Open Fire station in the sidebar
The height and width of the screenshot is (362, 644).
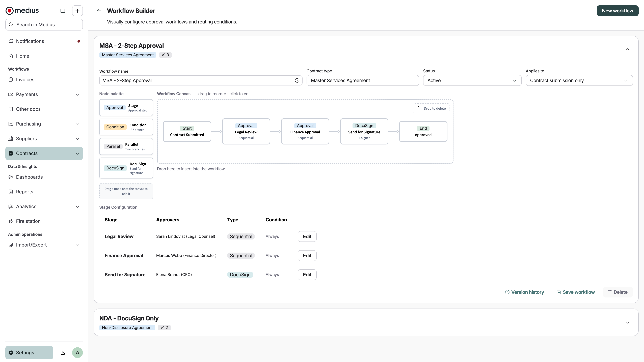point(44,221)
